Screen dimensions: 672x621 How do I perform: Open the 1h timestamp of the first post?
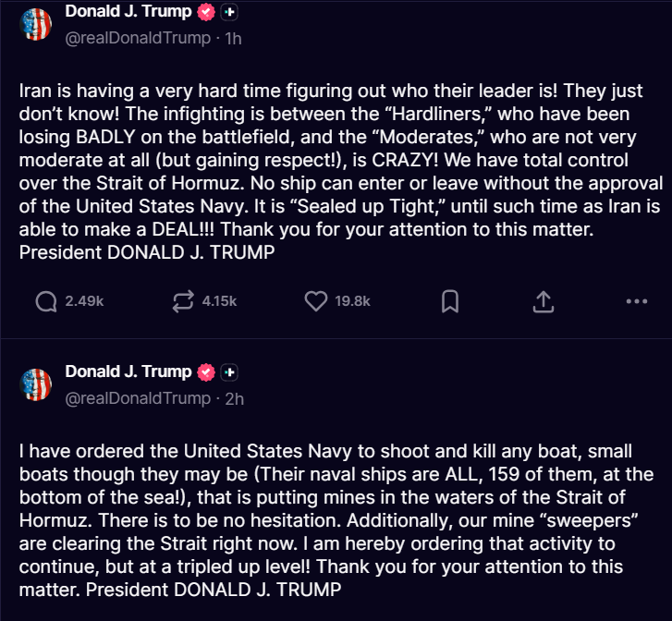point(234,39)
